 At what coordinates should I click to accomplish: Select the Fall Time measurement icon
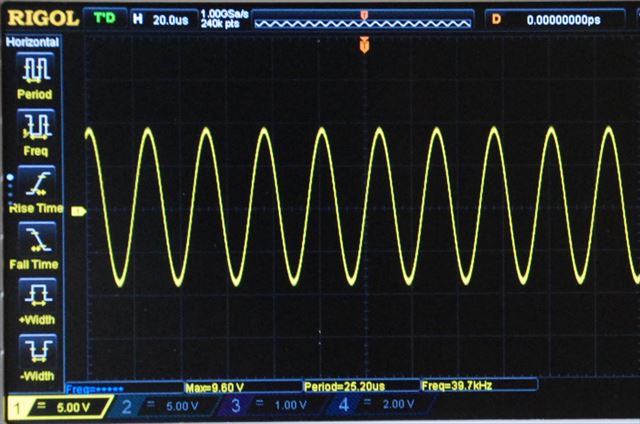(37, 238)
